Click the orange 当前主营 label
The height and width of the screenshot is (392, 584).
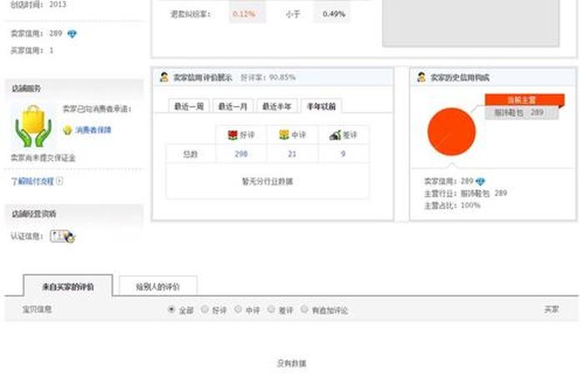[x=521, y=100]
